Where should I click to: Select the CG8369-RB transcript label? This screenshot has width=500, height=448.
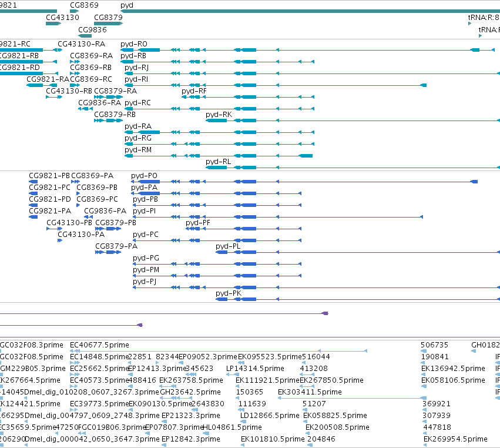tap(91, 68)
